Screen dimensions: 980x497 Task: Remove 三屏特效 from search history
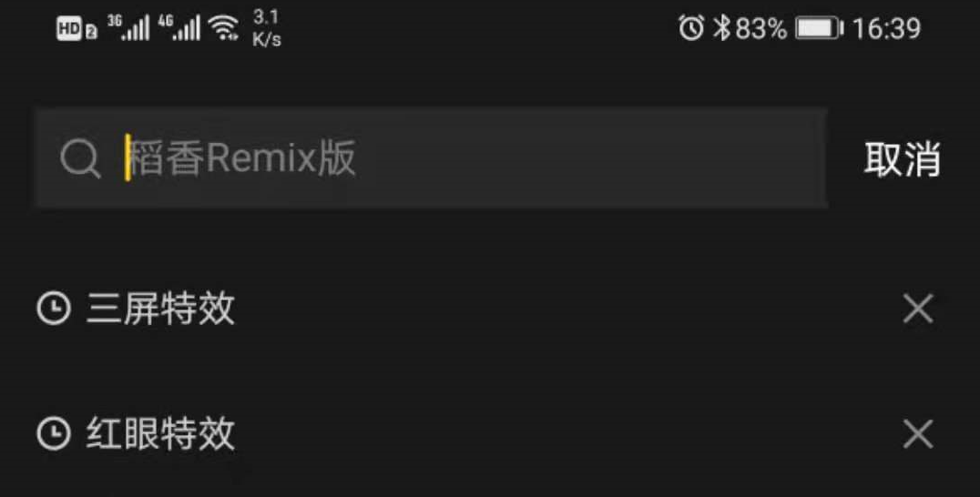point(917,309)
